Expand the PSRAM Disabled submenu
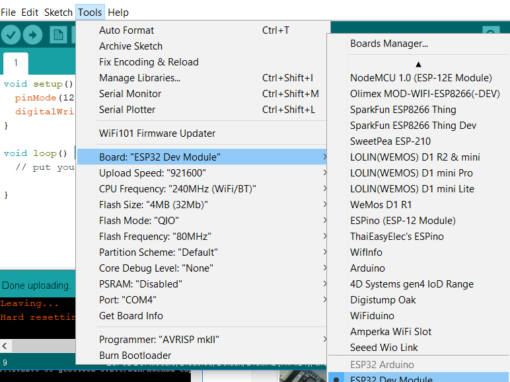510x382 pixels. (x=202, y=284)
